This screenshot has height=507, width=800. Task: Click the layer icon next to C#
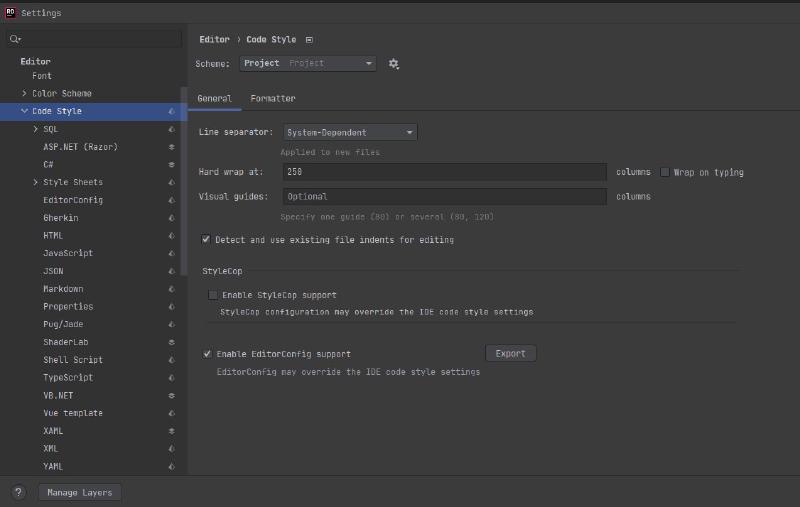pos(171,164)
